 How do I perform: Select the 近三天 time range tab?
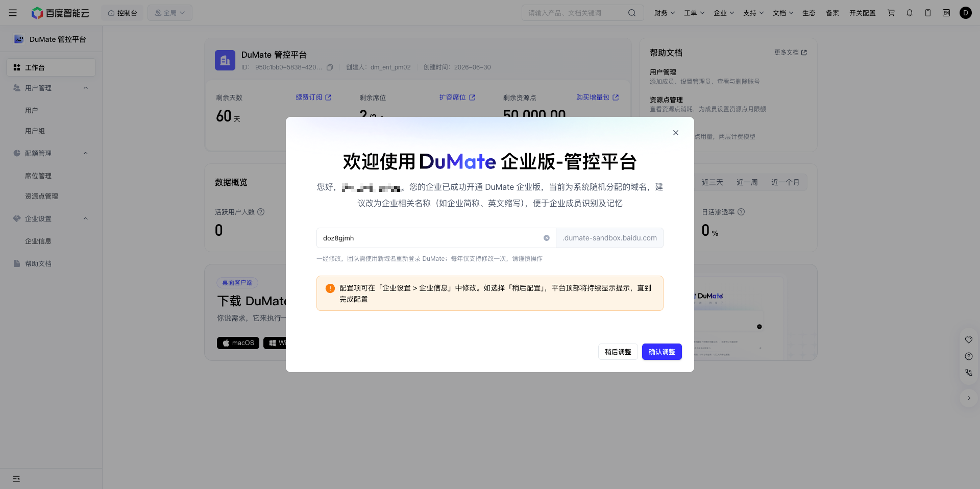pyautogui.click(x=713, y=182)
